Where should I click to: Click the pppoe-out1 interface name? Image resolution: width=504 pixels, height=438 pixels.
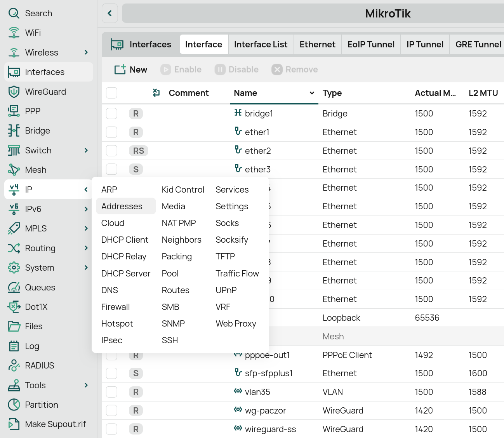pos(267,355)
